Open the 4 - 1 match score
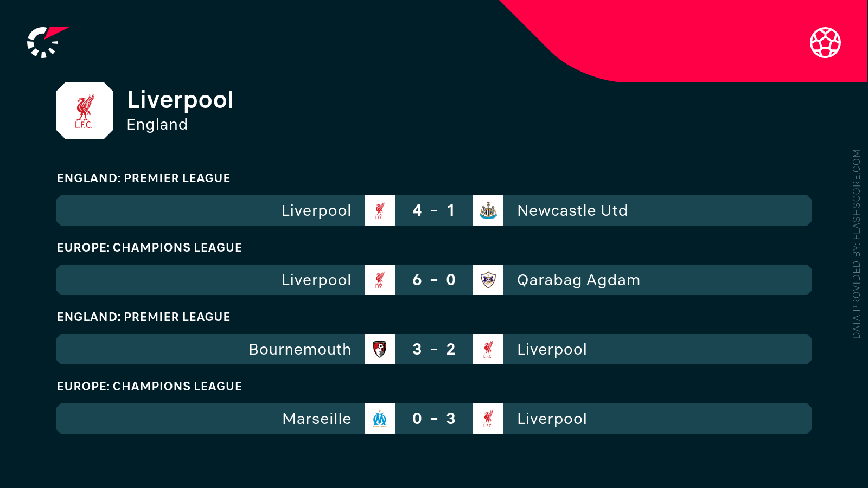The image size is (868, 488). coord(434,210)
